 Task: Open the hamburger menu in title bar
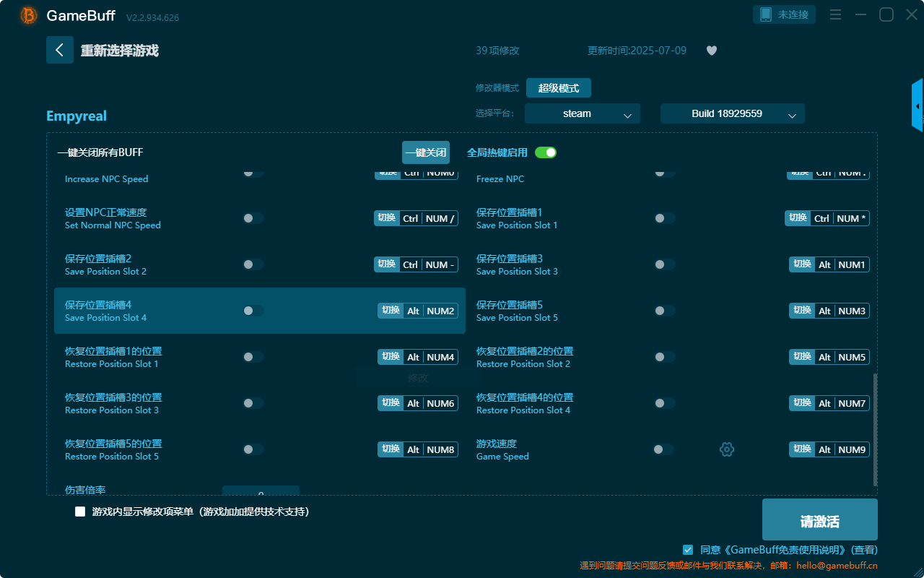[x=835, y=14]
